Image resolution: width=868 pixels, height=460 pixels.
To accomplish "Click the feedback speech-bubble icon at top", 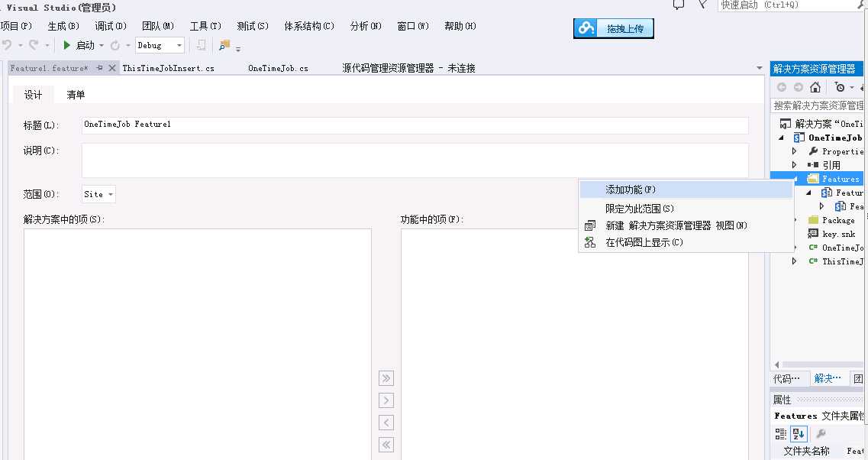I will tap(678, 5).
